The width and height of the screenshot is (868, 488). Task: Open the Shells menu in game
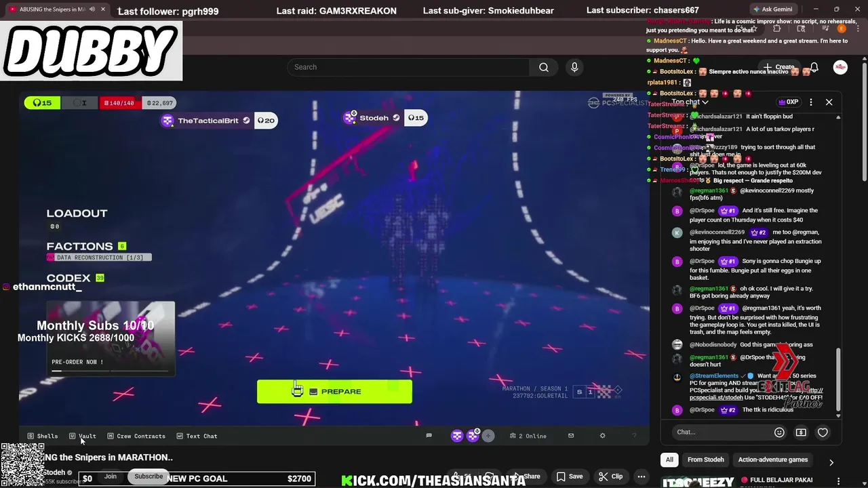pyautogui.click(x=43, y=436)
